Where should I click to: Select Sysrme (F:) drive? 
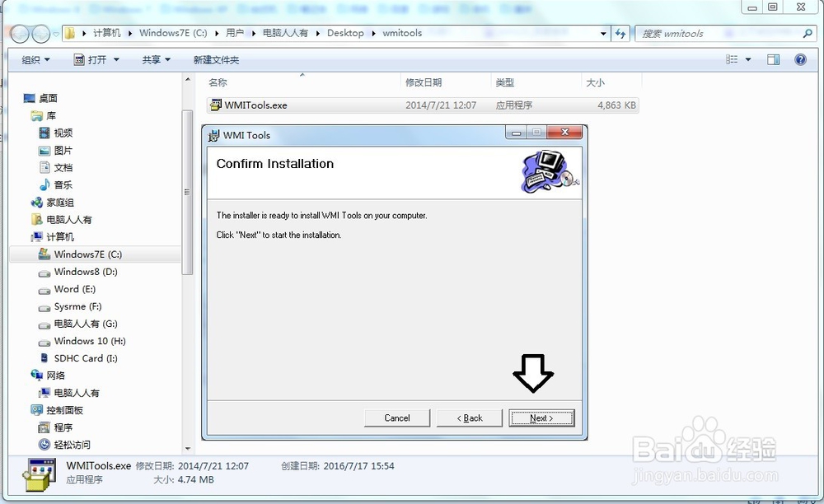77,306
